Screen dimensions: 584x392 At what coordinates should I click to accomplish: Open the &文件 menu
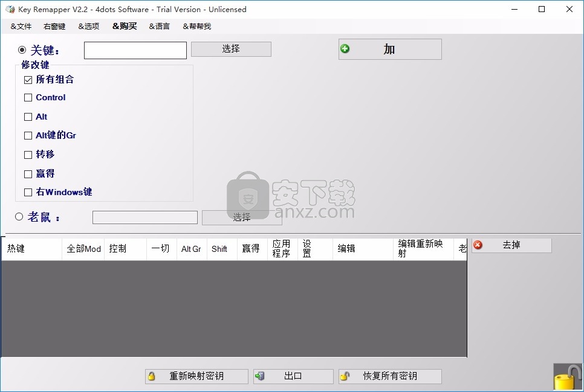coord(21,27)
